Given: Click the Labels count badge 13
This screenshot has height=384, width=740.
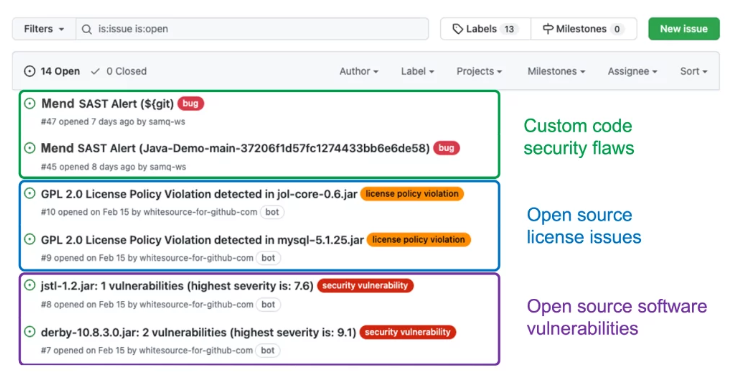Looking at the screenshot, I should [x=509, y=29].
